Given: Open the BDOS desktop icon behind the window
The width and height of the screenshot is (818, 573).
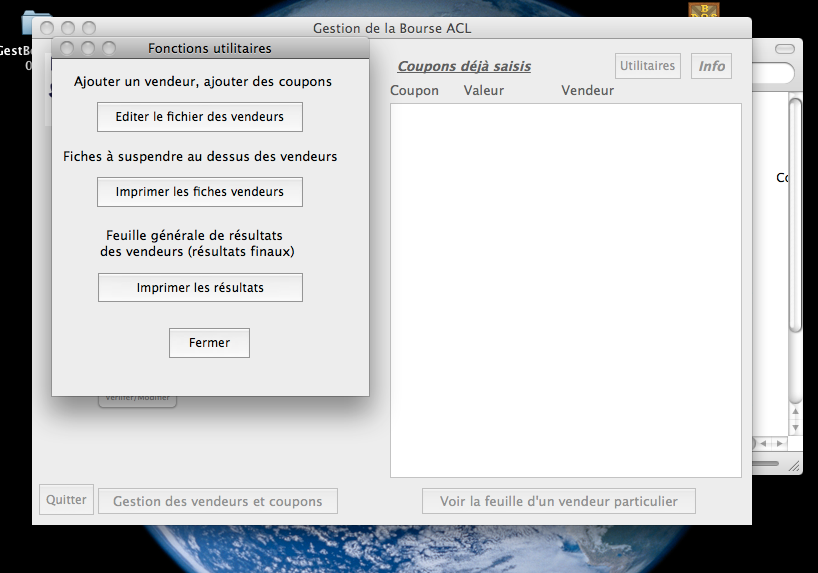Looking at the screenshot, I should 704,10.
